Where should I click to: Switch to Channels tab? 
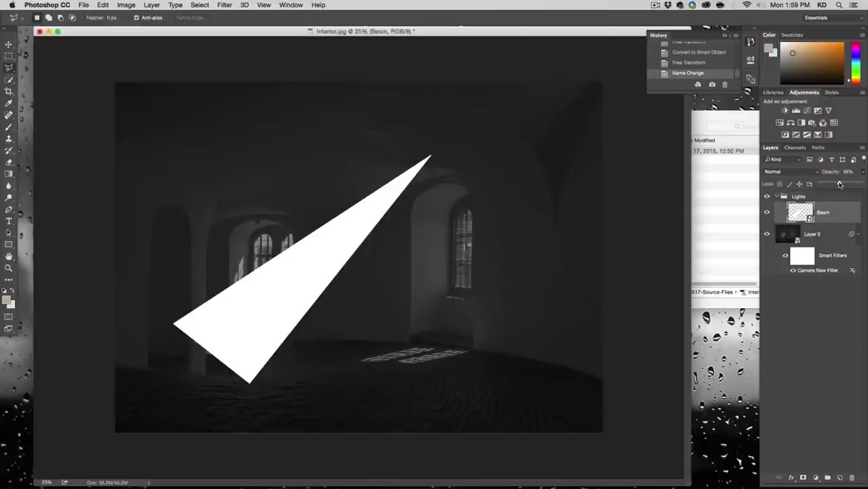point(795,148)
